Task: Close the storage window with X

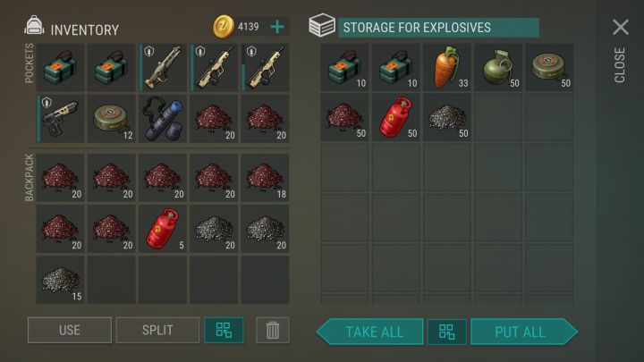Action: click(620, 28)
